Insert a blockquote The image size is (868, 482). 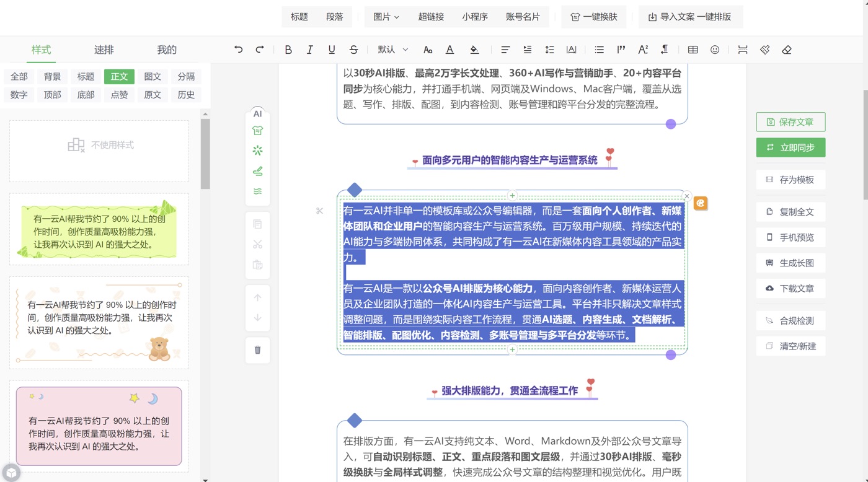coord(621,50)
